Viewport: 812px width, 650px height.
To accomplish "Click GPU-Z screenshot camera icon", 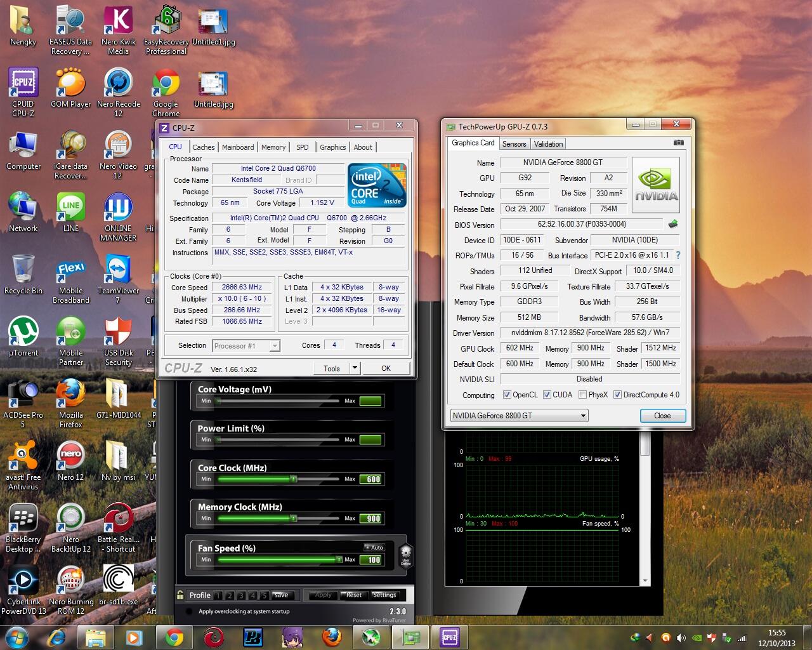I will (x=678, y=143).
